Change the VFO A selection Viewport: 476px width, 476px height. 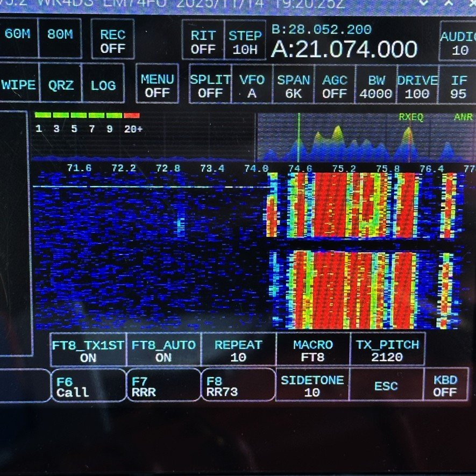[252, 86]
